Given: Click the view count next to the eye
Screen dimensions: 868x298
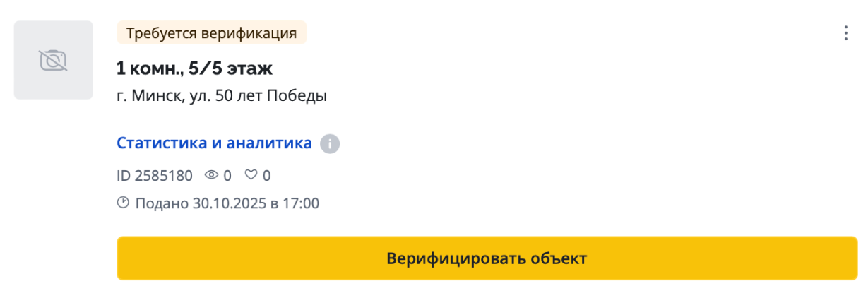Looking at the screenshot, I should click(x=227, y=175).
